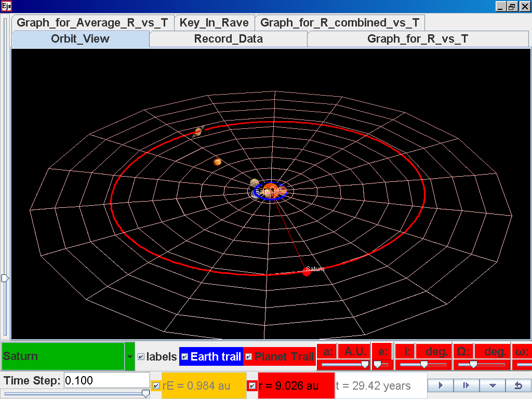
Task: Click the step forward button
Action: point(466,385)
